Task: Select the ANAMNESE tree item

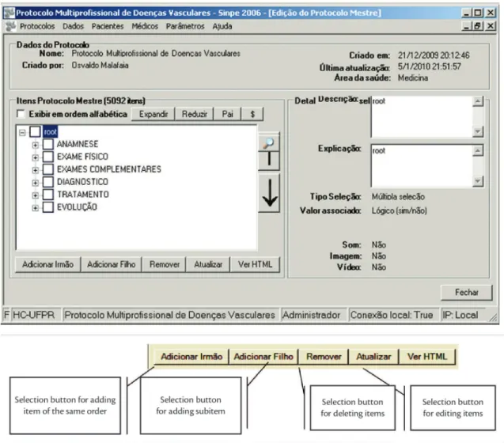Action: click(x=78, y=144)
